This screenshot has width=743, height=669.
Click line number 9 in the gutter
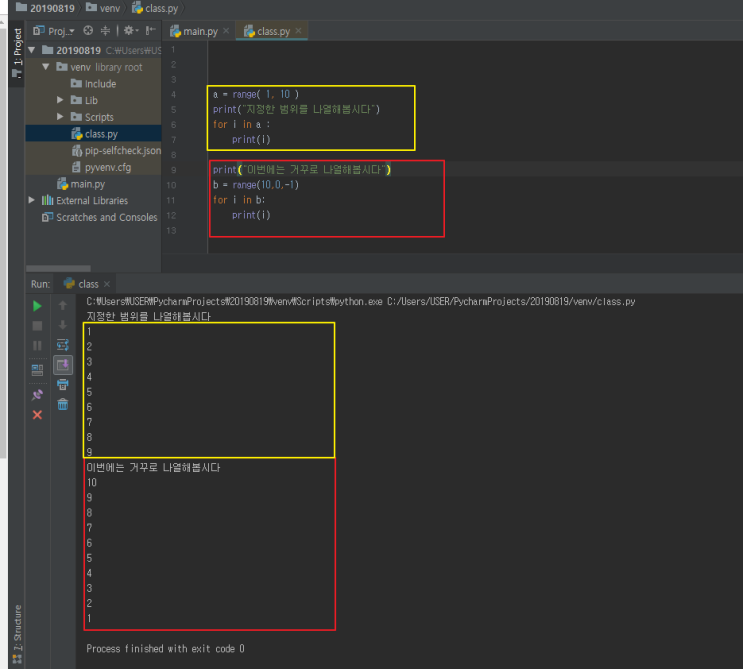coord(173,170)
